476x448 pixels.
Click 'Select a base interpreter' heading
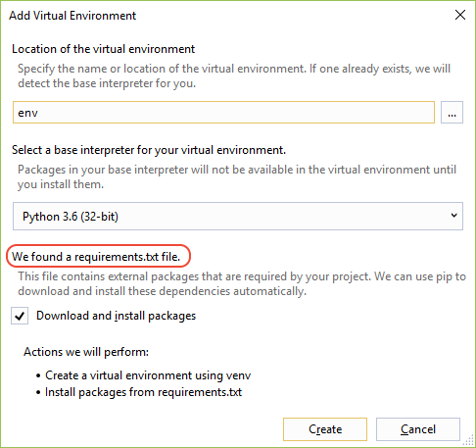point(149,150)
